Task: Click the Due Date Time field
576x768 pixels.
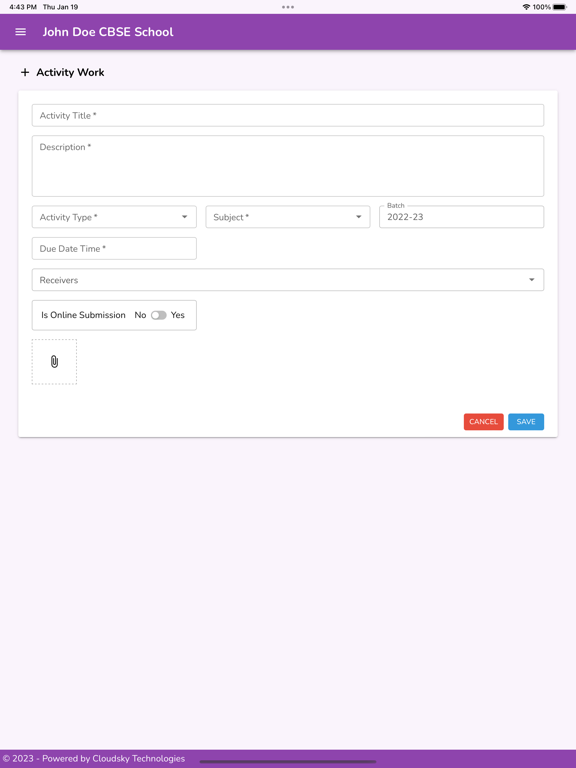Action: click(114, 248)
